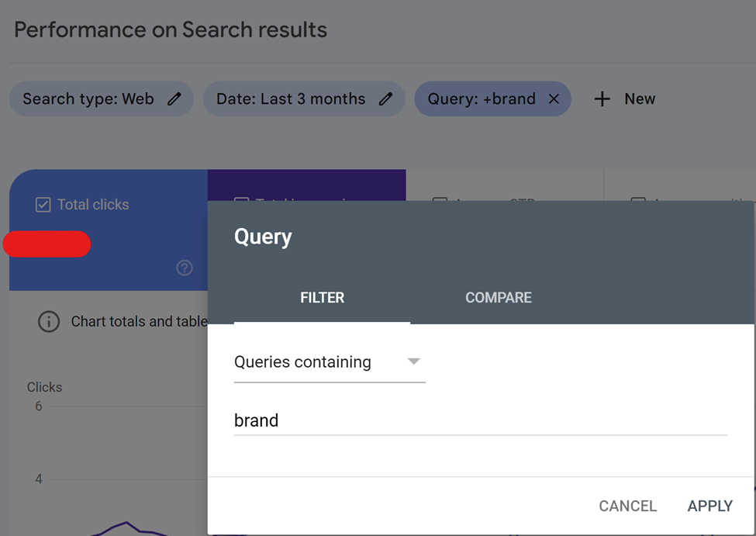The image size is (756, 536).
Task: Switch to the FILTER tab
Action: pos(322,298)
